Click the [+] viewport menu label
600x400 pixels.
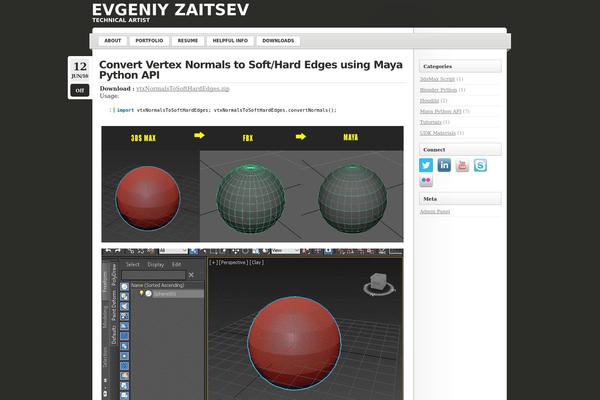coord(214,263)
